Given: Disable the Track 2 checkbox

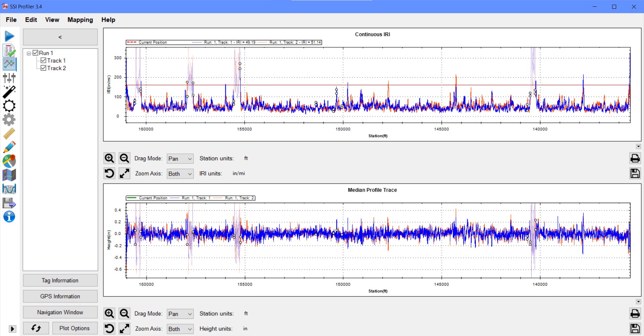Looking at the screenshot, I should tap(43, 68).
